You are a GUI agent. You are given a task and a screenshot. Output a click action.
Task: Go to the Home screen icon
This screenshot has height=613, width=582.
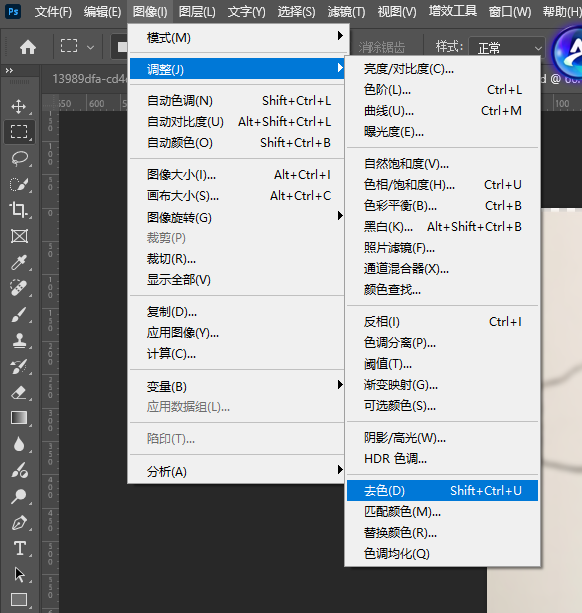click(x=28, y=47)
